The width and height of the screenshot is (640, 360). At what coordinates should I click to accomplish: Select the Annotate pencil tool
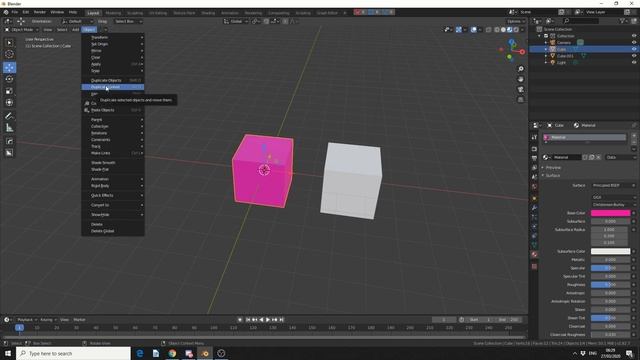point(9,116)
